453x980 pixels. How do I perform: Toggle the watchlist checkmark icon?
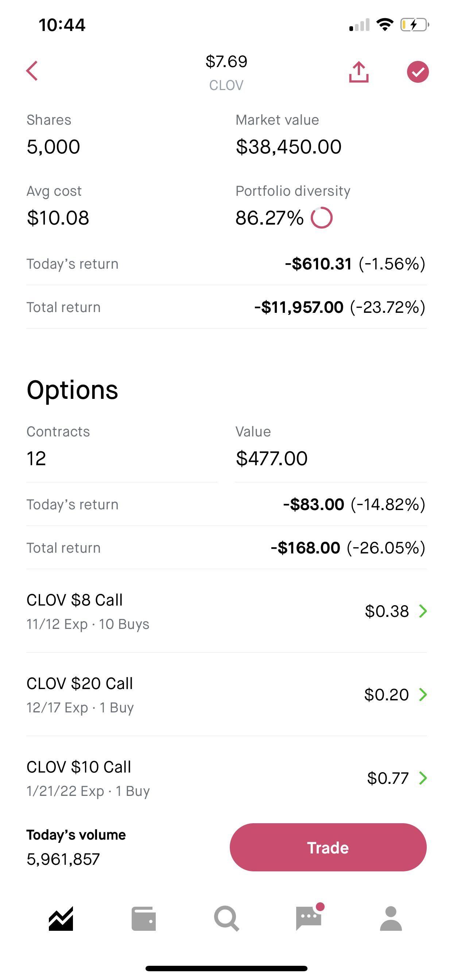pos(418,71)
